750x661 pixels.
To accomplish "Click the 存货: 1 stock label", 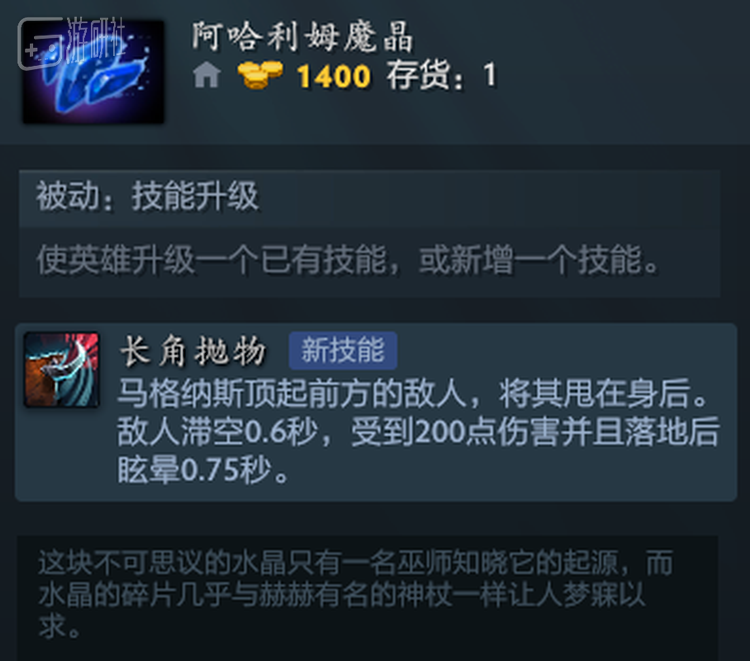I will click(x=442, y=76).
